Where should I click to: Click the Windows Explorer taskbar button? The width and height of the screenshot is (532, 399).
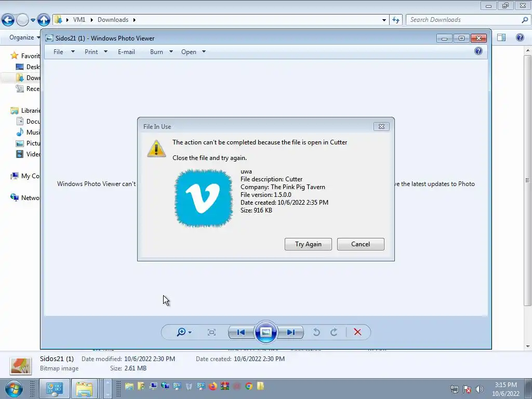point(84,389)
